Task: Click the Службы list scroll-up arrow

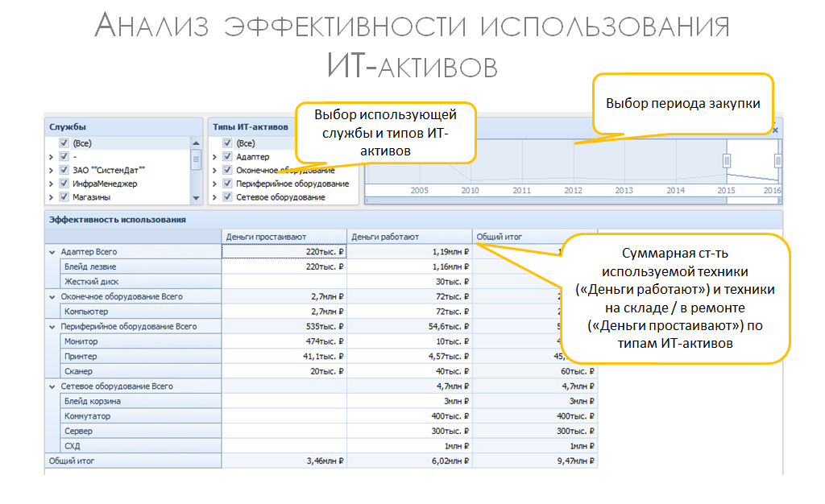Action: (x=196, y=143)
